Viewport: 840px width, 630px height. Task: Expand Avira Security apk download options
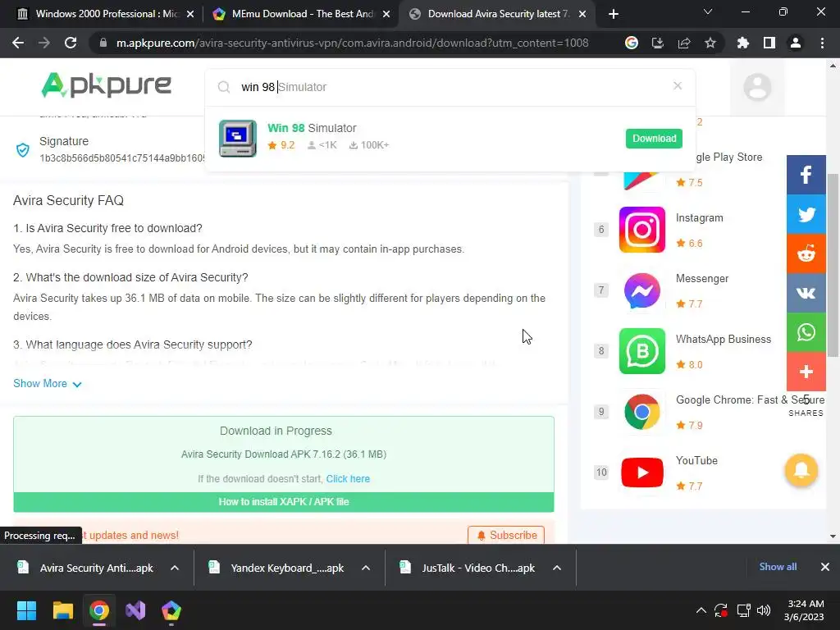(x=175, y=568)
